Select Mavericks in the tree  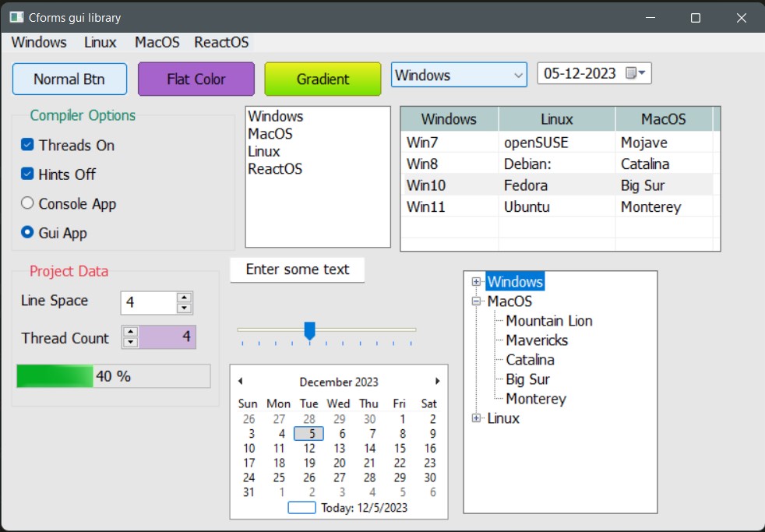[537, 340]
